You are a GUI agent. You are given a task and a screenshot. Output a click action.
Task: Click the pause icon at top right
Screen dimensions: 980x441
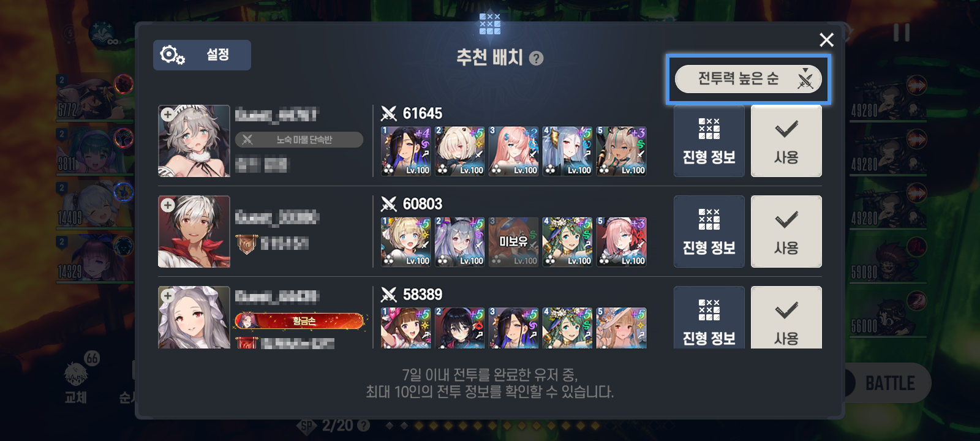coord(902,32)
